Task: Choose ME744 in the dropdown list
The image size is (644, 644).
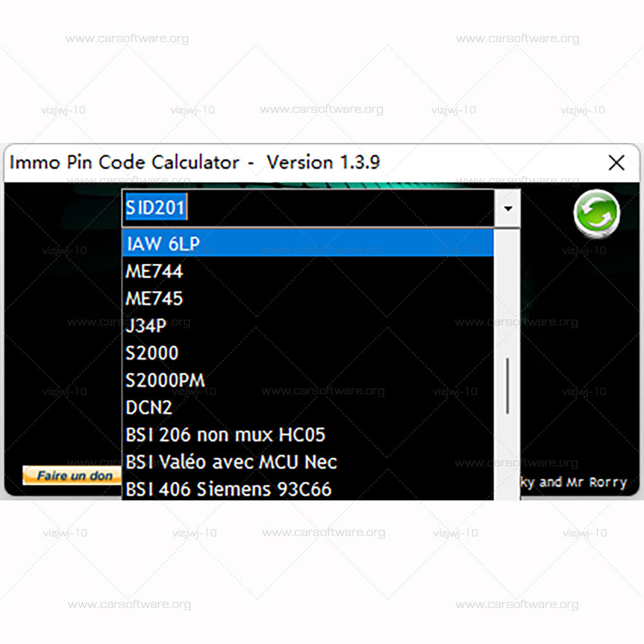Action: click(308, 271)
